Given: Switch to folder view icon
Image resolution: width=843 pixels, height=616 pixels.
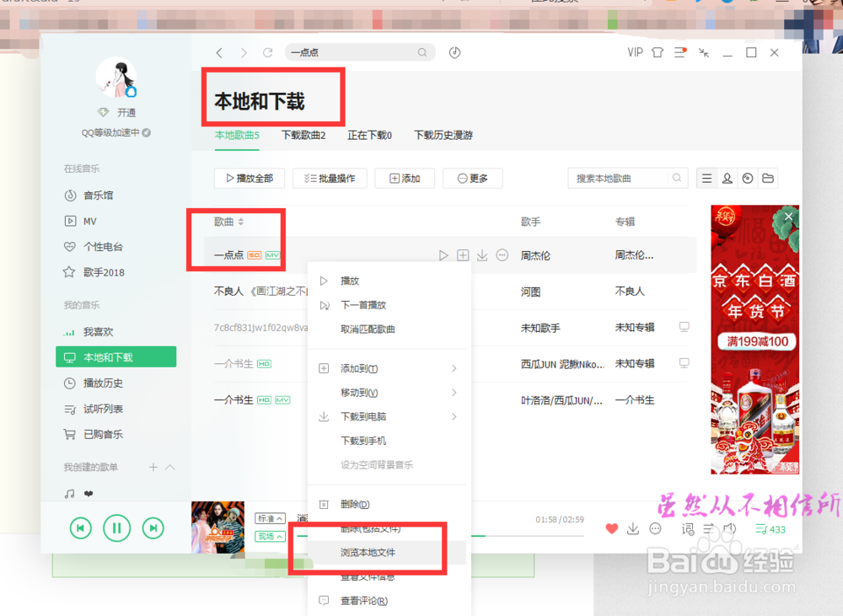Looking at the screenshot, I should [x=768, y=179].
